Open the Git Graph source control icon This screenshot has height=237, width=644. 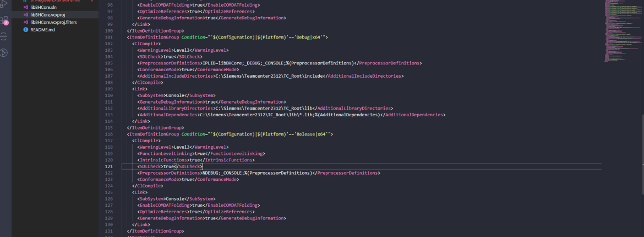click(4, 53)
